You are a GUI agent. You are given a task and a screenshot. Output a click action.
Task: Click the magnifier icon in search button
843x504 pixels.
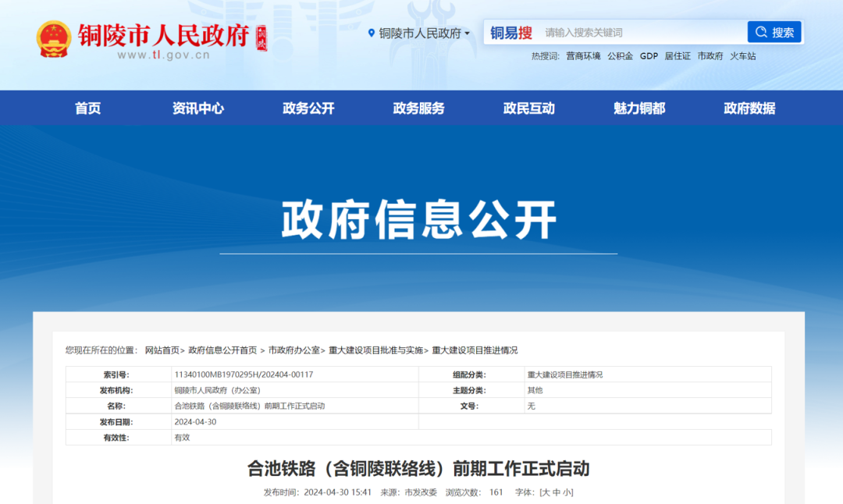point(761,32)
